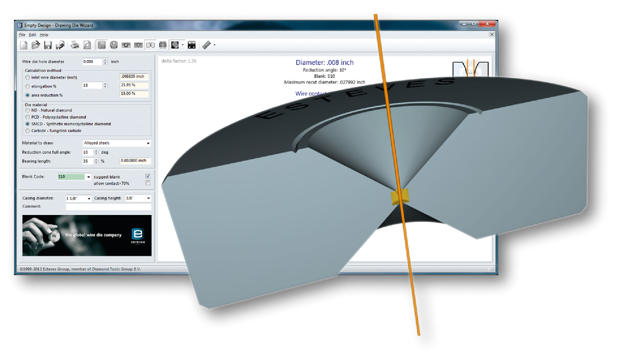
Task: Click the Comment input field
Action: click(109, 207)
